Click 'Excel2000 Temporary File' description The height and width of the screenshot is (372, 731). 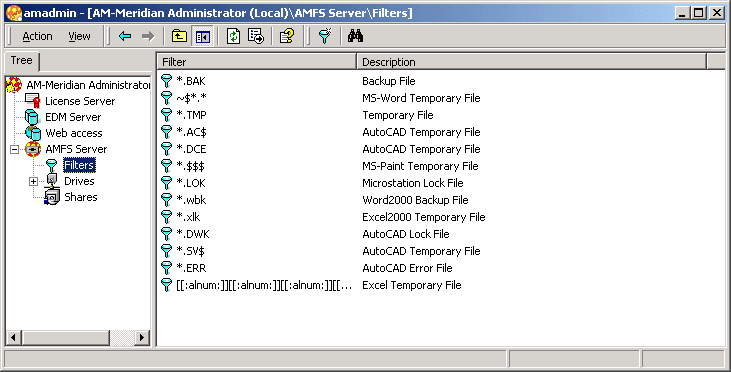[424, 217]
